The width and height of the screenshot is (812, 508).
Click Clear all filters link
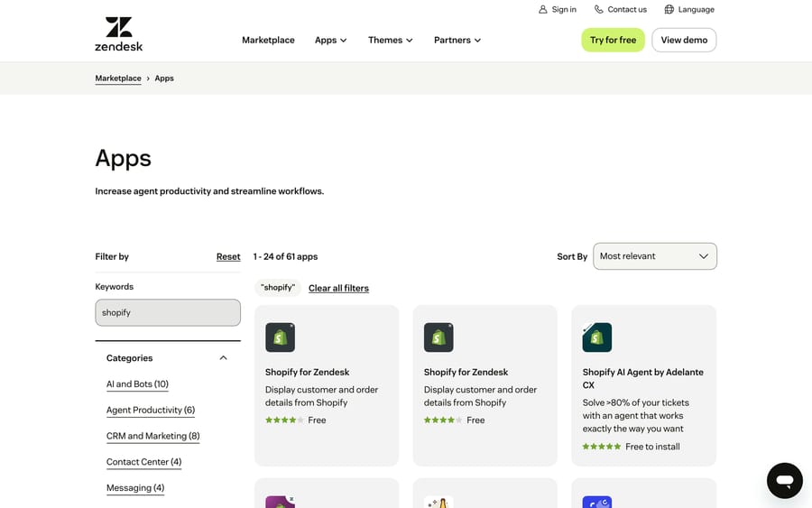coord(338,288)
